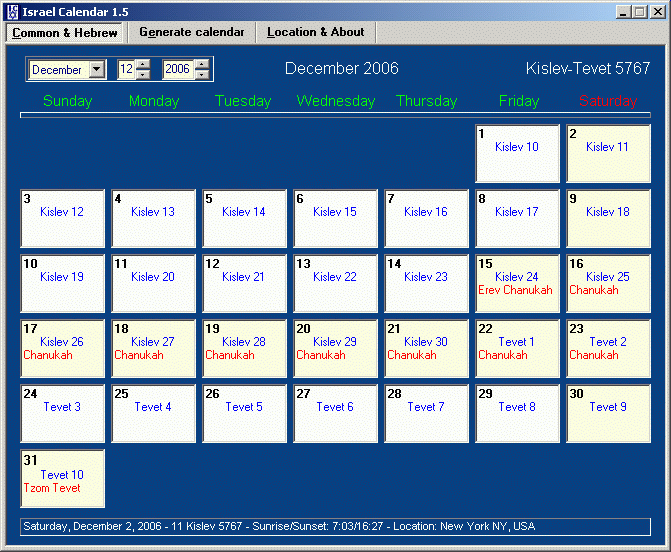The image size is (671, 552).
Task: Select day 14 cell Kislev 23
Action: pos(426,284)
